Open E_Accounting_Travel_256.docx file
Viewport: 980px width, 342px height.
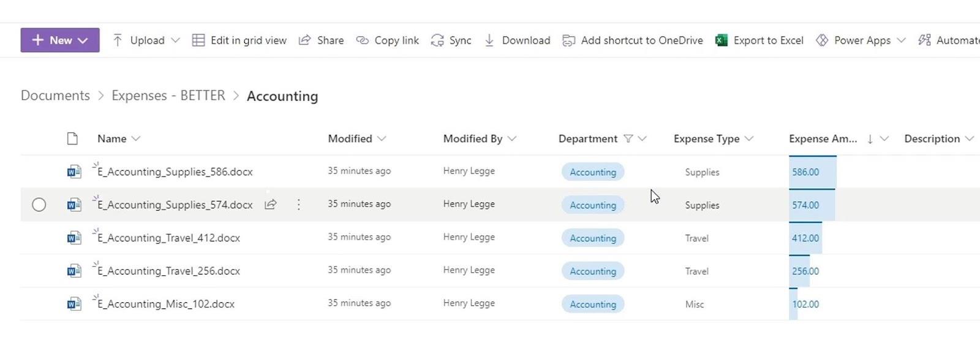168,272
